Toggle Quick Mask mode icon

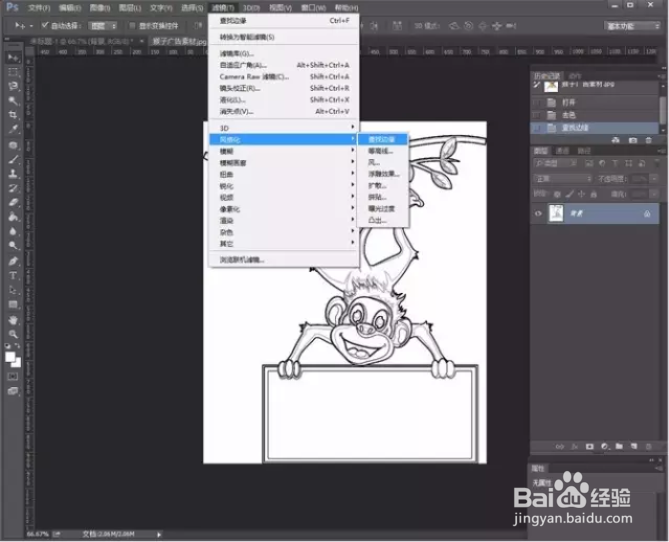pos(13,376)
